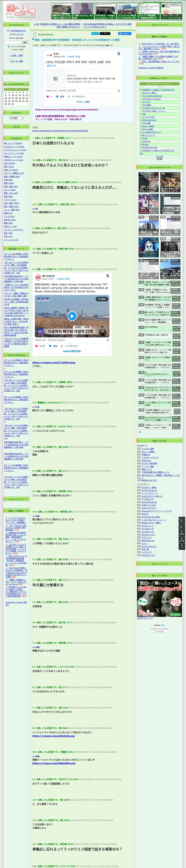The height and width of the screenshot is (868, 186).
Task: Click the reply bubble icon on the @News1Kr tweet
Action: (x=57, y=96)
